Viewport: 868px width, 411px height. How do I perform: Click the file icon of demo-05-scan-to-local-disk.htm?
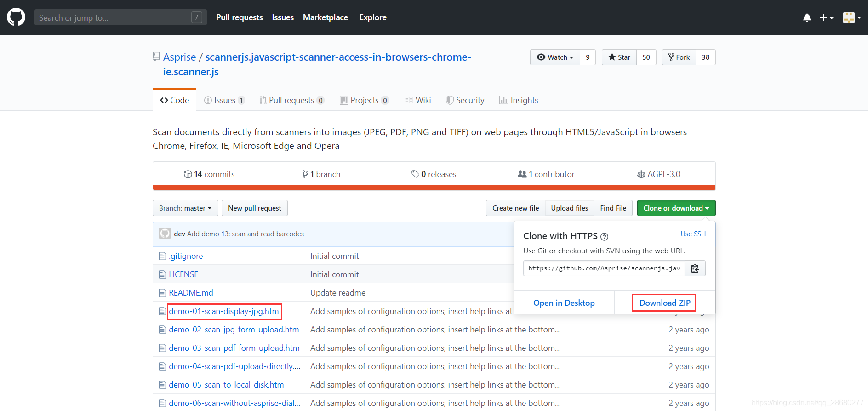[x=162, y=385]
